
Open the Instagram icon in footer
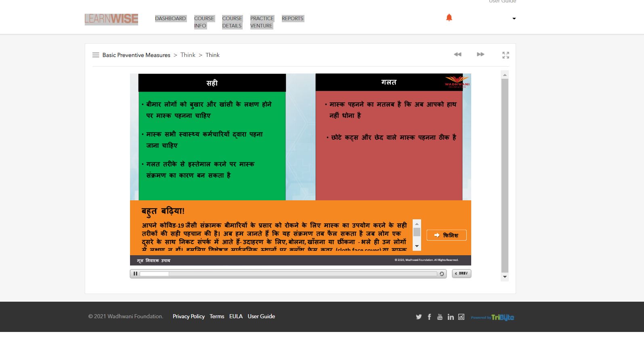[x=461, y=317]
